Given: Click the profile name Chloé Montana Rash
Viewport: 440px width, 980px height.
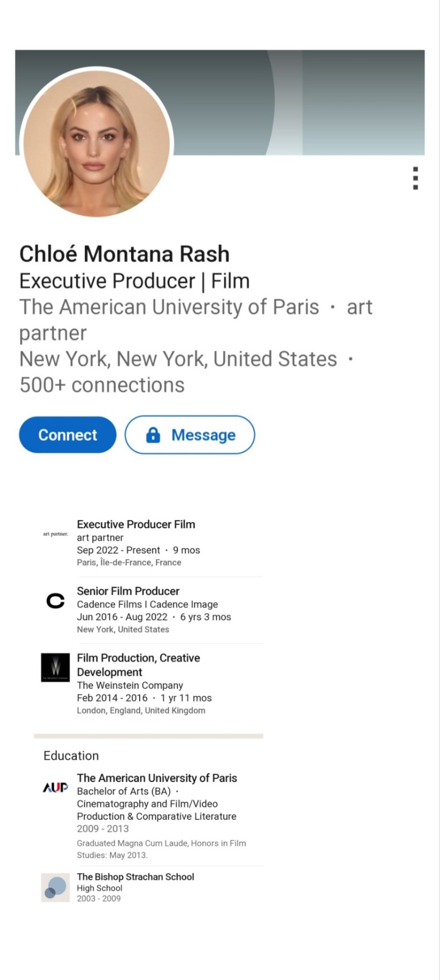Looking at the screenshot, I should [x=124, y=254].
